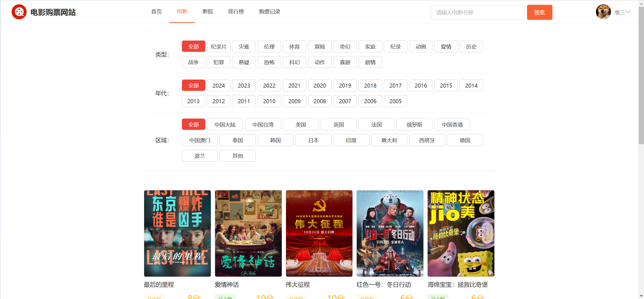Viewport: 644px width, 299px height.
Task: Open the 影院 navigation tab
Action: tap(208, 12)
